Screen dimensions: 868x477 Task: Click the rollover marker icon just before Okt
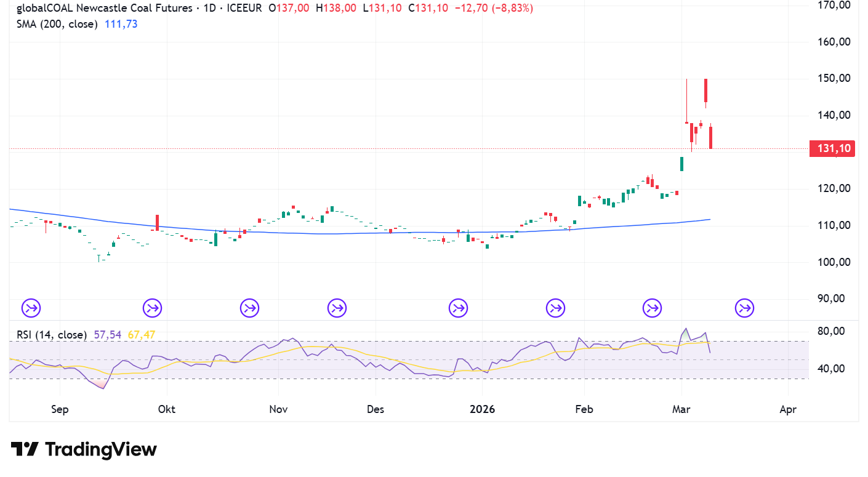(152, 307)
